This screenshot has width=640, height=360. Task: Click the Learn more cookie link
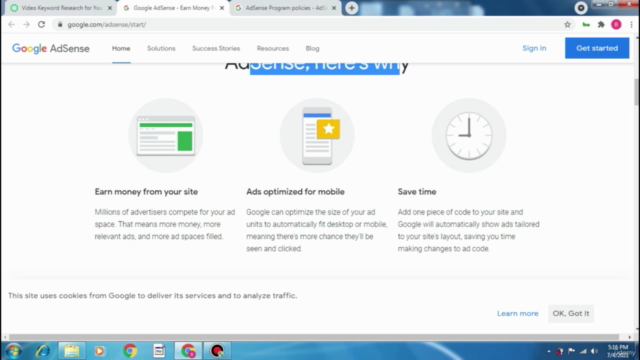pyautogui.click(x=518, y=313)
